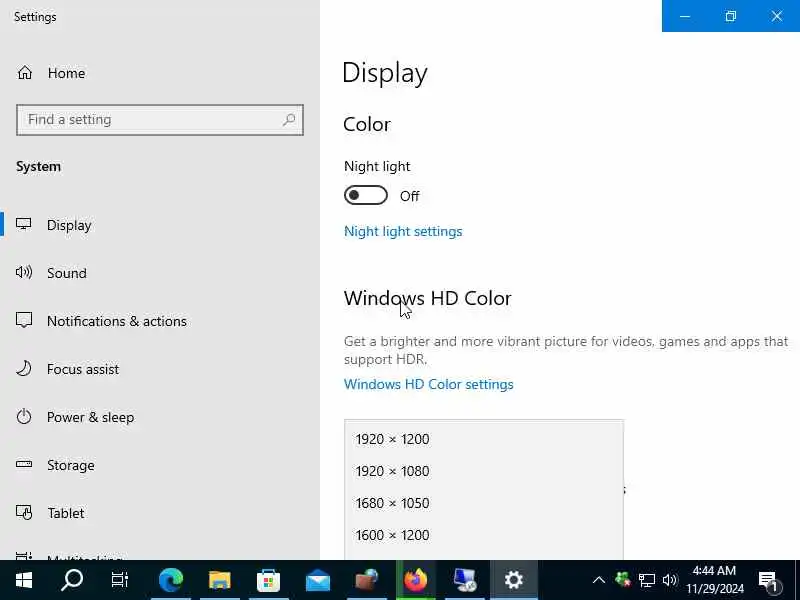This screenshot has width=800, height=600.
Task: Choose 1680 × 1050 resolution
Action: (484, 503)
